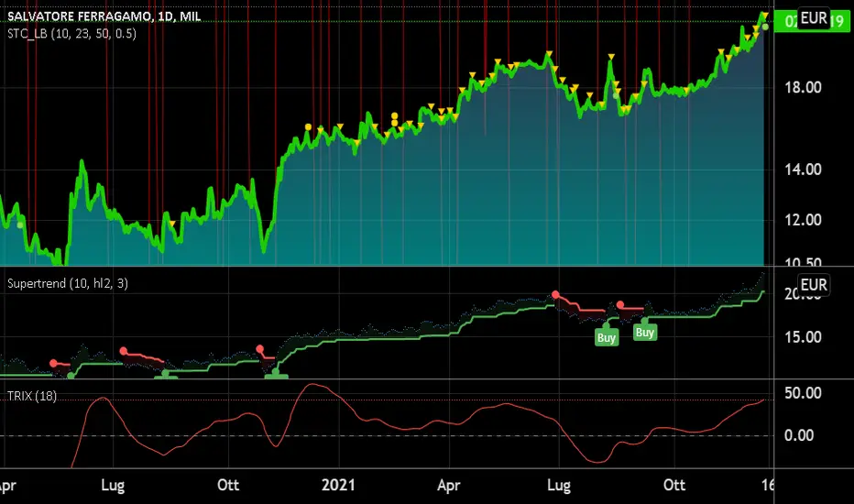Click the 50.00 label on the TRIX axis
The width and height of the screenshot is (854, 504).
[803, 393]
